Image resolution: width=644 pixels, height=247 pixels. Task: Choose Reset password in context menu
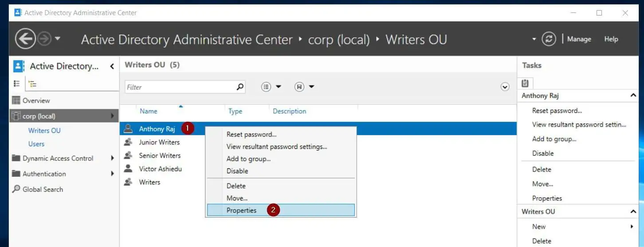[x=281, y=134]
